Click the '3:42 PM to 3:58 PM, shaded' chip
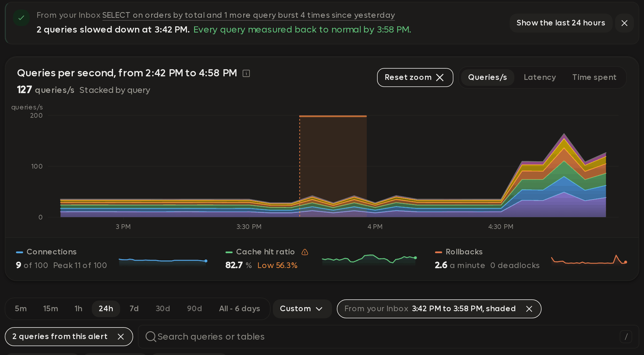 (439, 309)
